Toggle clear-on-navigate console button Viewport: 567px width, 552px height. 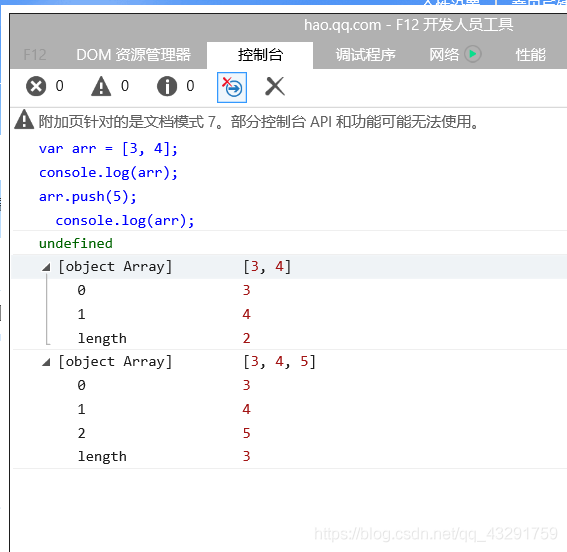click(x=232, y=87)
